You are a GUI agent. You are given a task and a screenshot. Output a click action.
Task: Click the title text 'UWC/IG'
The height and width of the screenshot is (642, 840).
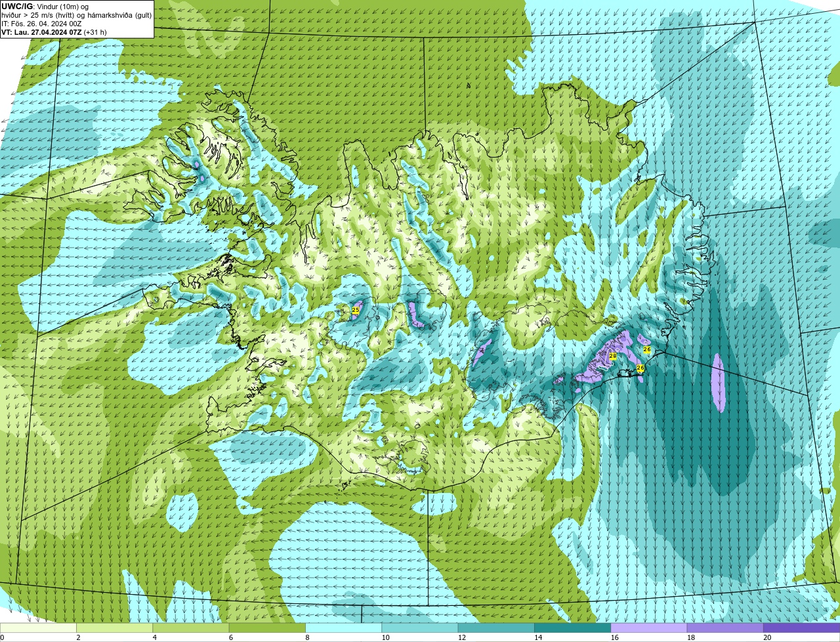click(x=17, y=7)
